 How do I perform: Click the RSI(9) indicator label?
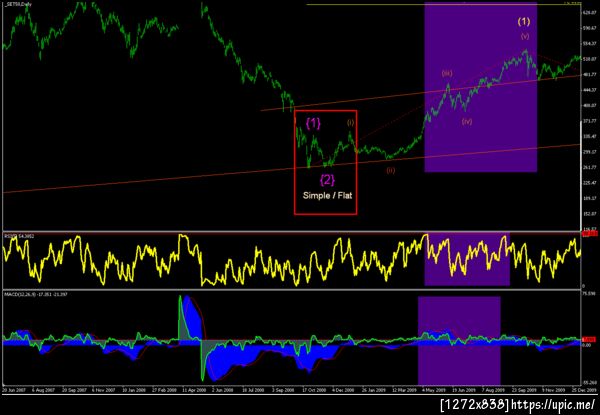click(x=19, y=236)
